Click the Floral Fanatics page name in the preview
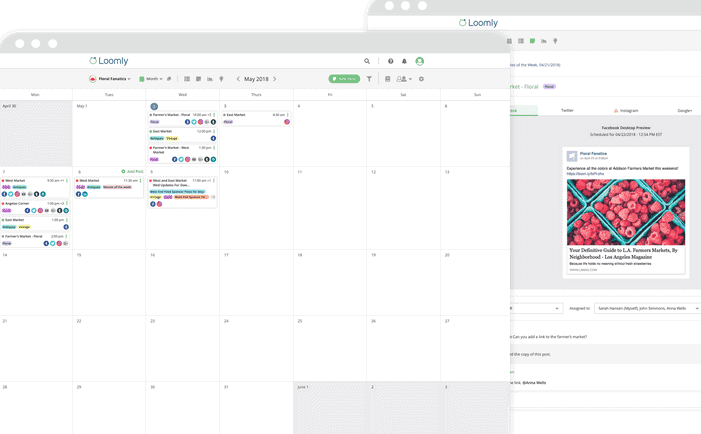701x434 pixels. click(593, 153)
